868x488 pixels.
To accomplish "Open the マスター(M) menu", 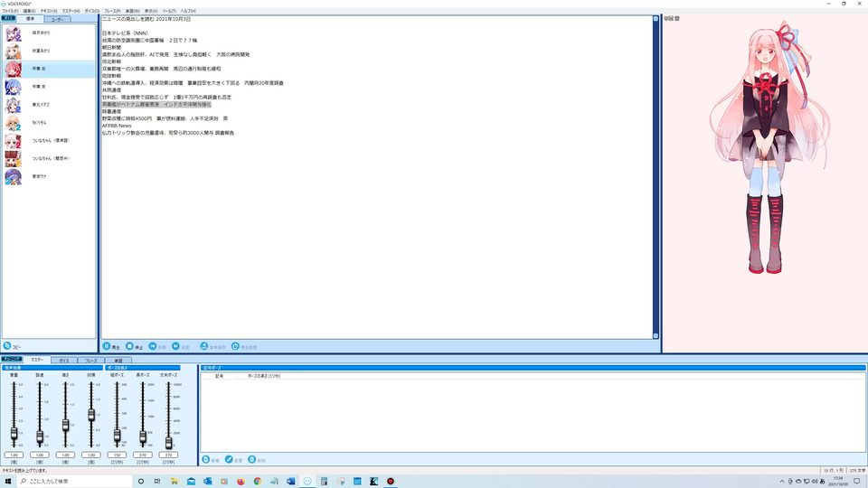I will tap(71, 11).
